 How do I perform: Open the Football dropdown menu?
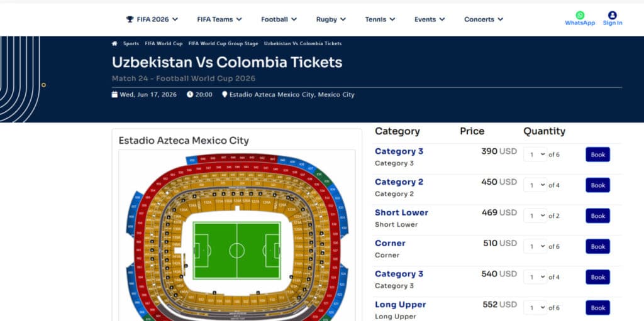279,19
